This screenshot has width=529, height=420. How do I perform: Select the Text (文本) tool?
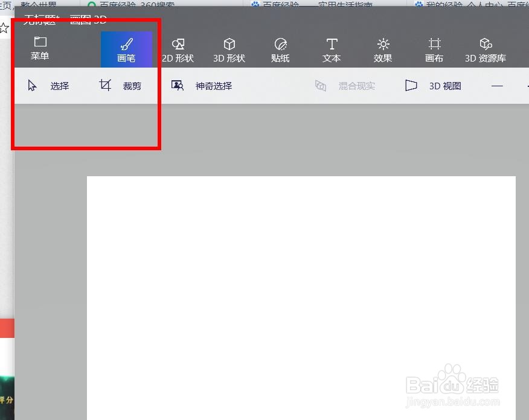pyautogui.click(x=332, y=49)
